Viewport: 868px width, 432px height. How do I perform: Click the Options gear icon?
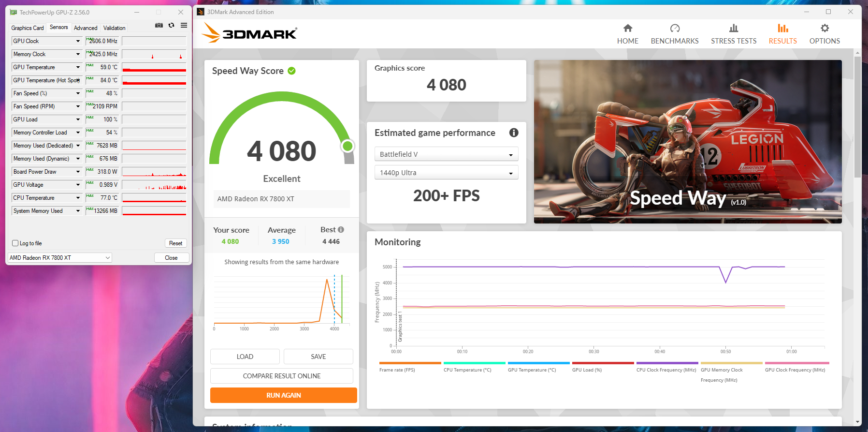click(x=825, y=28)
